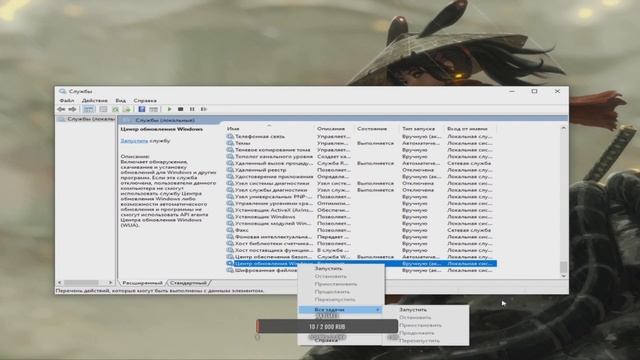Click the Stop service square toolbar icon
This screenshot has height=360, width=640.
180,109
